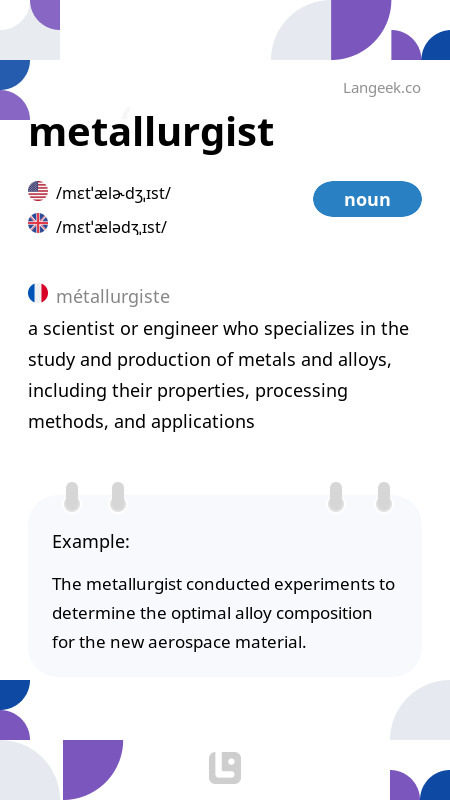This screenshot has height=800, width=450.
Task: Click the Example: heading
Action: [91, 541]
